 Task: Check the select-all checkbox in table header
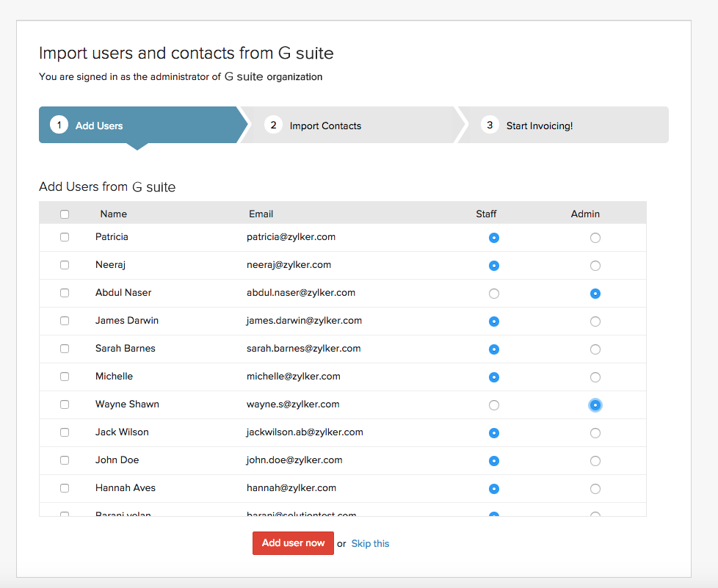[x=65, y=214]
